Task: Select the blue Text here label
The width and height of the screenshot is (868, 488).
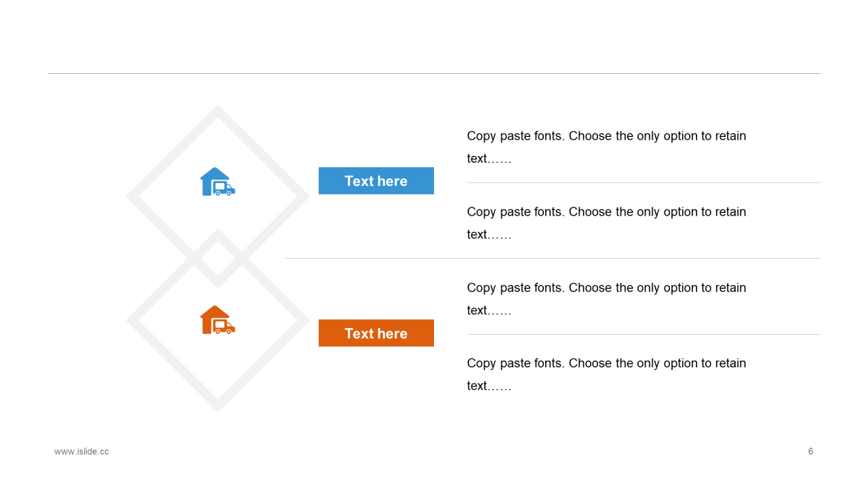Action: click(376, 181)
